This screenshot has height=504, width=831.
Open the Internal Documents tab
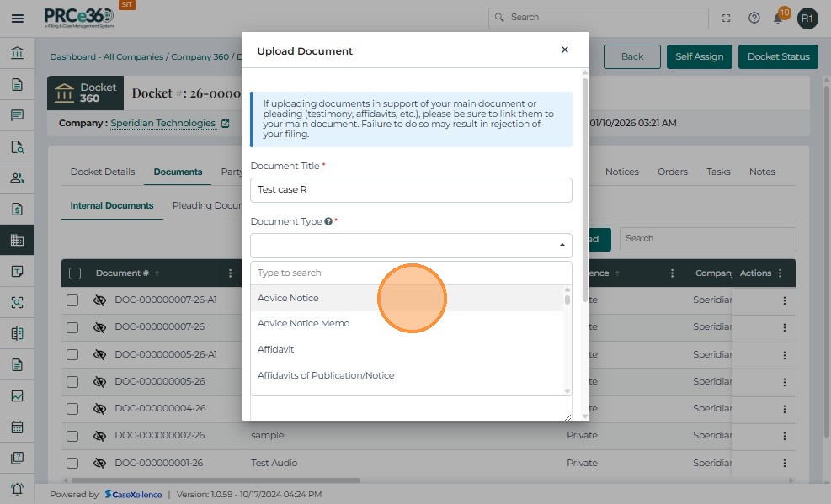tap(112, 205)
